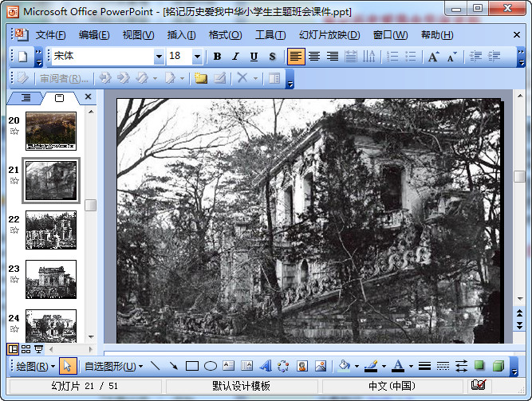Toggle bold formatting
This screenshot has height=401, width=532.
pos(217,57)
